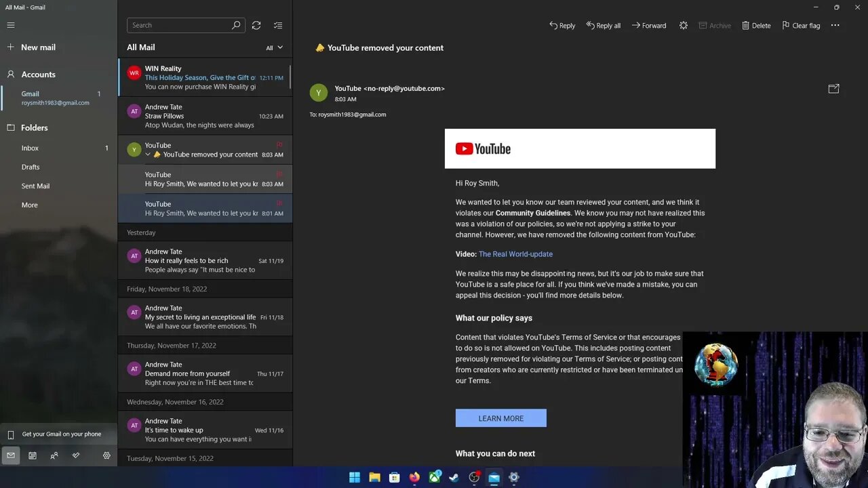Open "It's time to wake up" email

(205, 430)
